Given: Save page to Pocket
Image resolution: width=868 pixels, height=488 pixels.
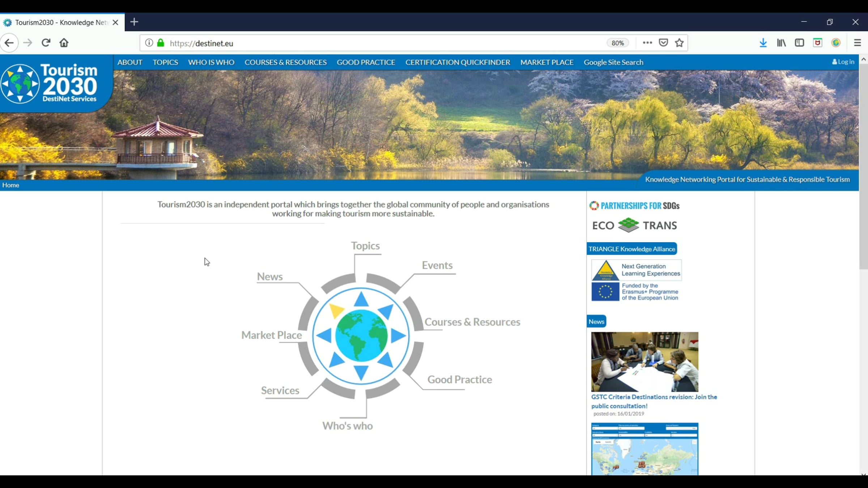Looking at the screenshot, I should point(663,43).
